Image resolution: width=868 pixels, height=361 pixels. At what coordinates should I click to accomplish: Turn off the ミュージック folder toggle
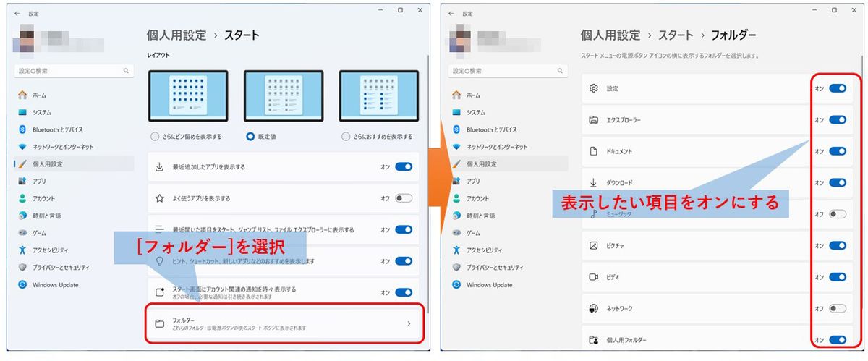(x=838, y=214)
